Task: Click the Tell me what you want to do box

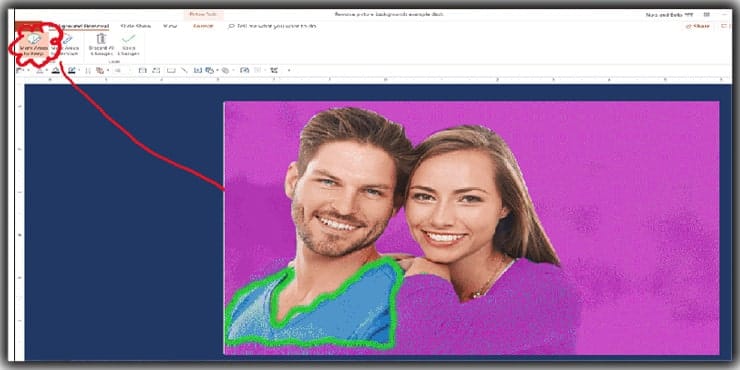Action: coord(272,26)
